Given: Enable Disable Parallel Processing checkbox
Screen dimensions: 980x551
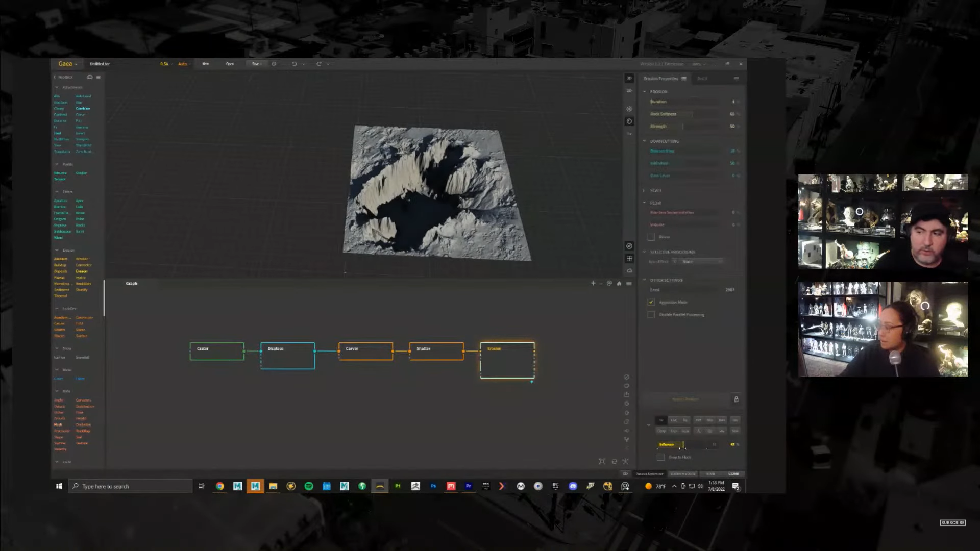Looking at the screenshot, I should [651, 315].
